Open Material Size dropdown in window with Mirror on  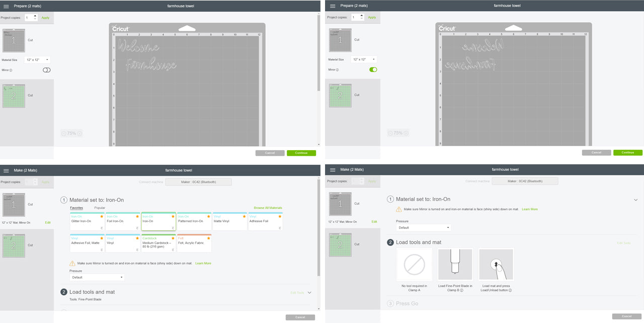tap(364, 59)
